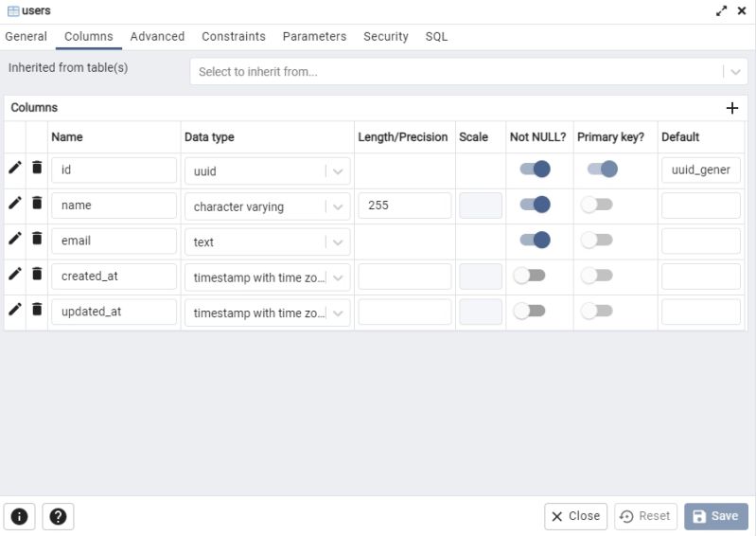Viewport: 756px width, 536px height.
Task: Enable Primary key for name column
Action: pyautogui.click(x=597, y=205)
